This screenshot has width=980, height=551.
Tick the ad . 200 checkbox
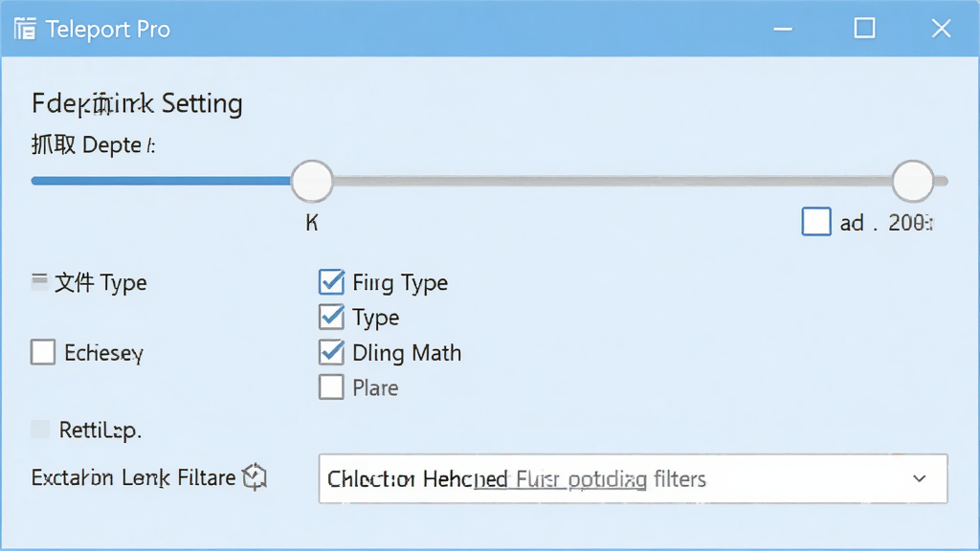816,222
